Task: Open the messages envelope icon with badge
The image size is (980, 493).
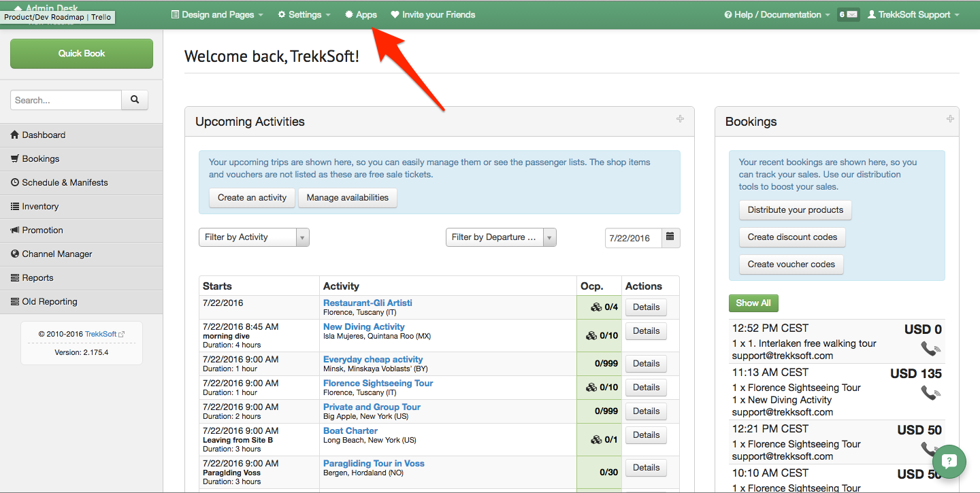Action: [848, 14]
